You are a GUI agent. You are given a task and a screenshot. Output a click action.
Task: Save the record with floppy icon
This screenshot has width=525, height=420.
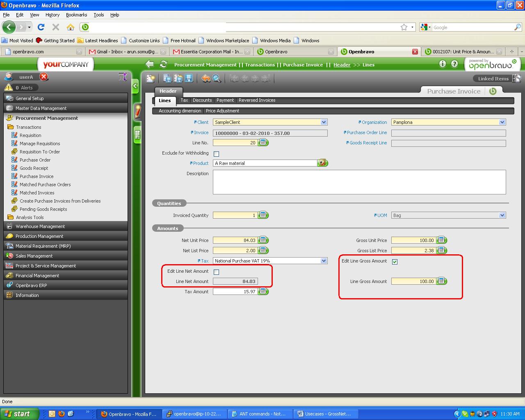[189, 78]
